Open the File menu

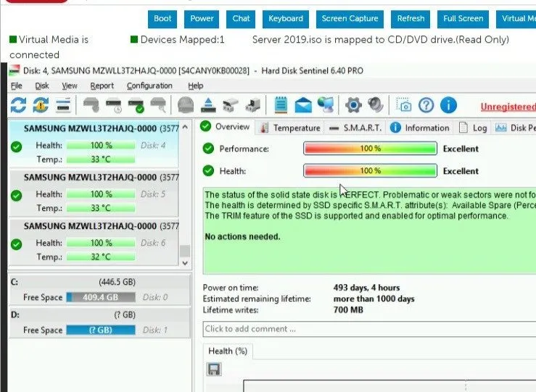(17, 86)
